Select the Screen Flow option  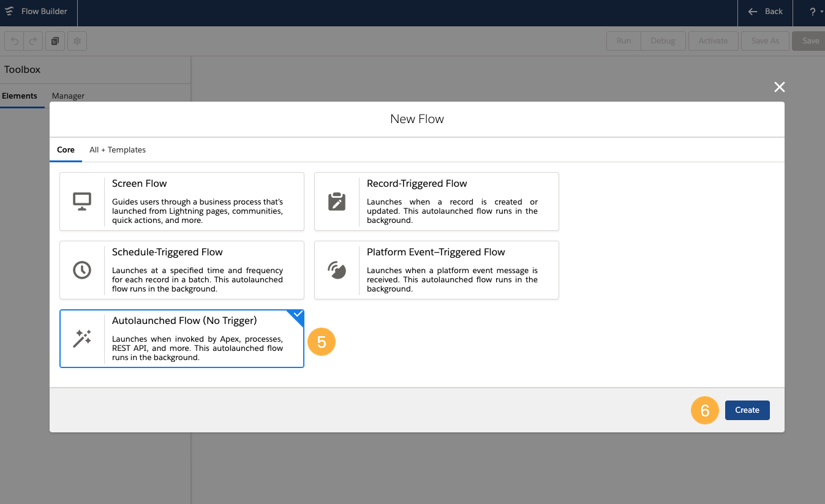pyautogui.click(x=181, y=201)
